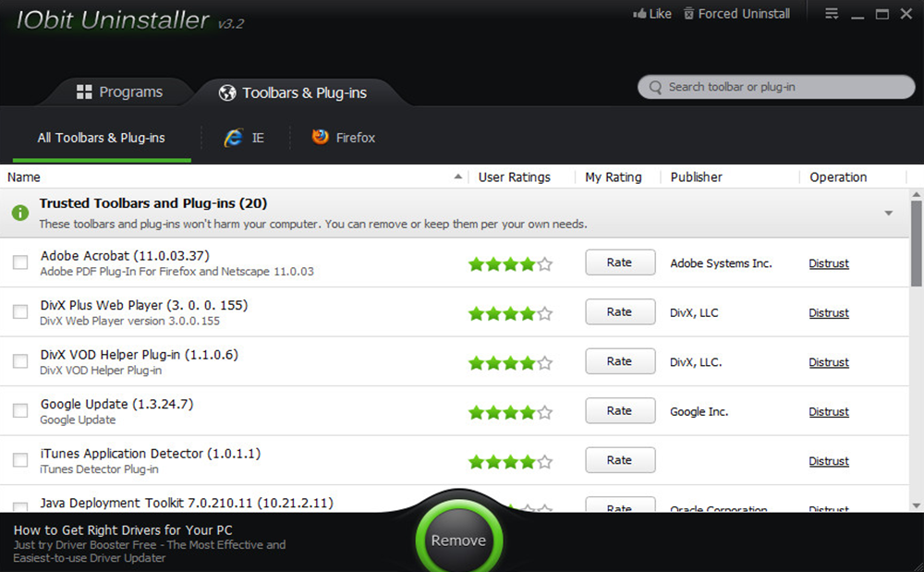
Task: Click Rate button for Google Update
Action: pyautogui.click(x=620, y=410)
